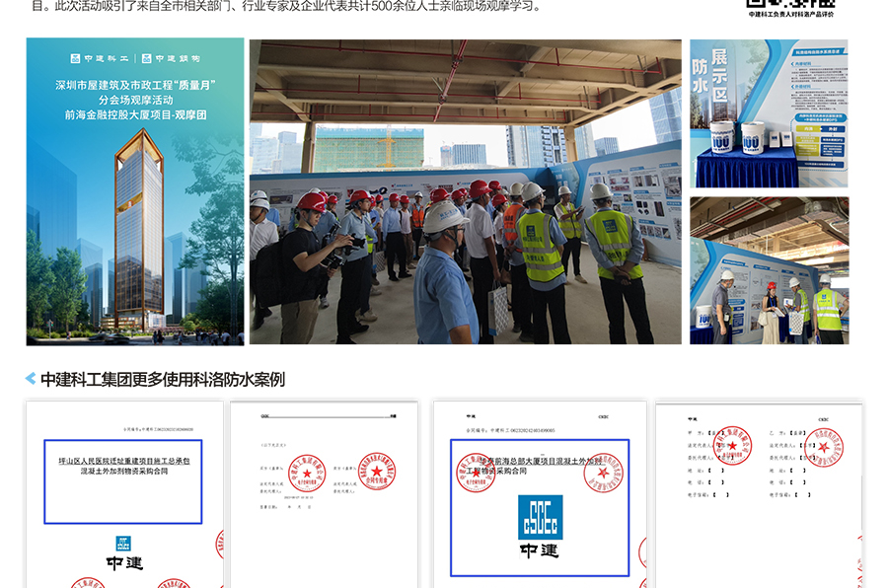Open the 前海总部大厦 contract cover page
The width and height of the screenshot is (888, 588).
coord(540,494)
